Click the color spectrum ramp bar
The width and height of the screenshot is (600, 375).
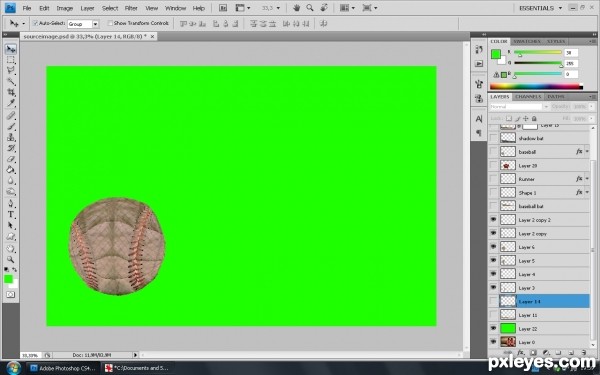point(536,87)
